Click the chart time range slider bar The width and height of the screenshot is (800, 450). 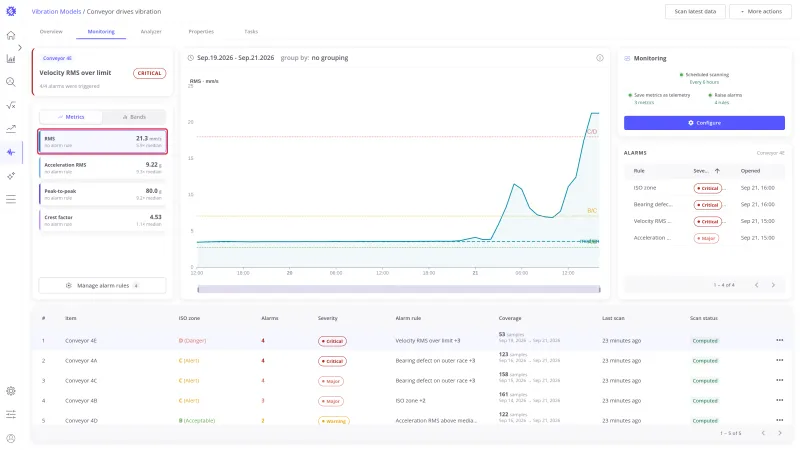[398, 289]
